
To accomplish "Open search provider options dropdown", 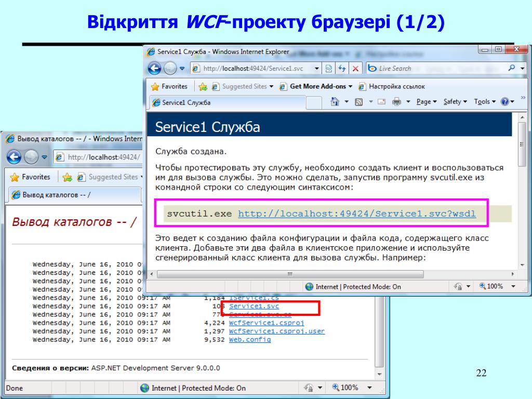I will [523, 68].
